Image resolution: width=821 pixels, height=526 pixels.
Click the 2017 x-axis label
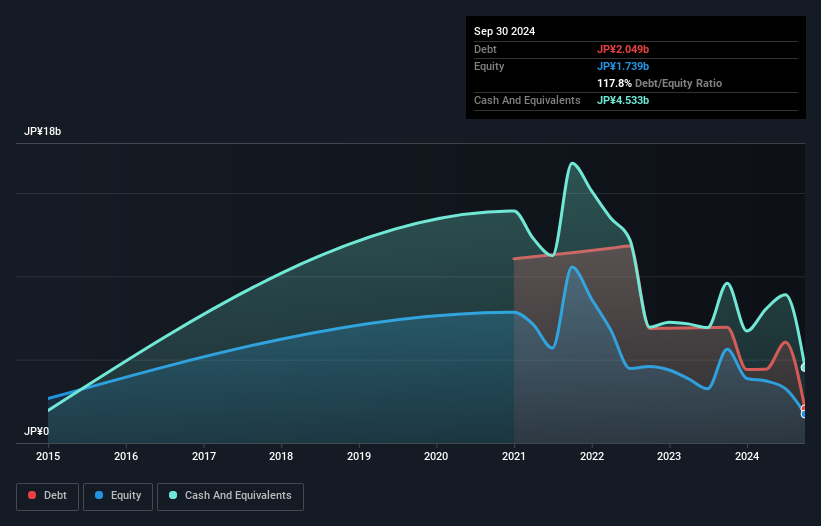coord(204,456)
